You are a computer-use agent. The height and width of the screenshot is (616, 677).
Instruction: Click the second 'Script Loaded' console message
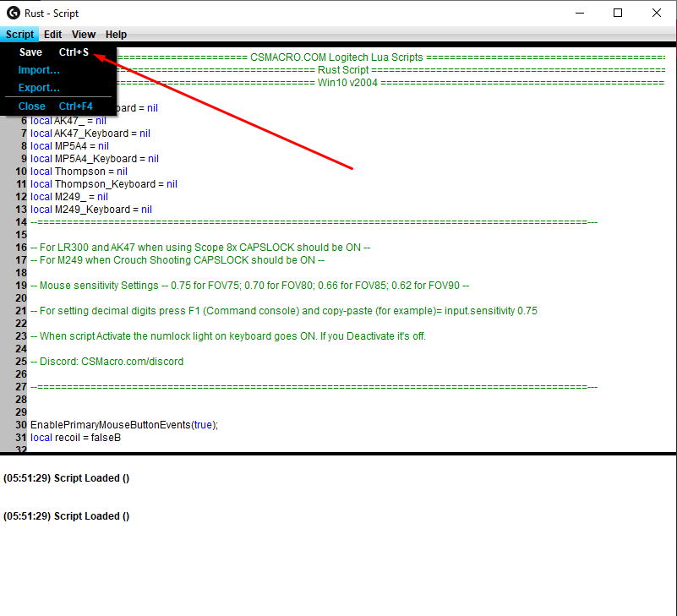coord(66,516)
